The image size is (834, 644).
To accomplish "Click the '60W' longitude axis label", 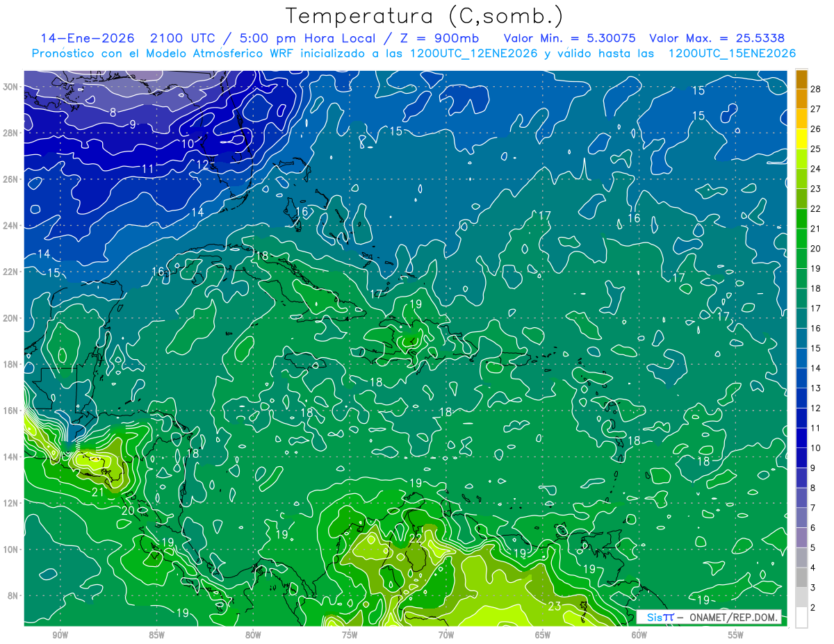I will 639,635.
